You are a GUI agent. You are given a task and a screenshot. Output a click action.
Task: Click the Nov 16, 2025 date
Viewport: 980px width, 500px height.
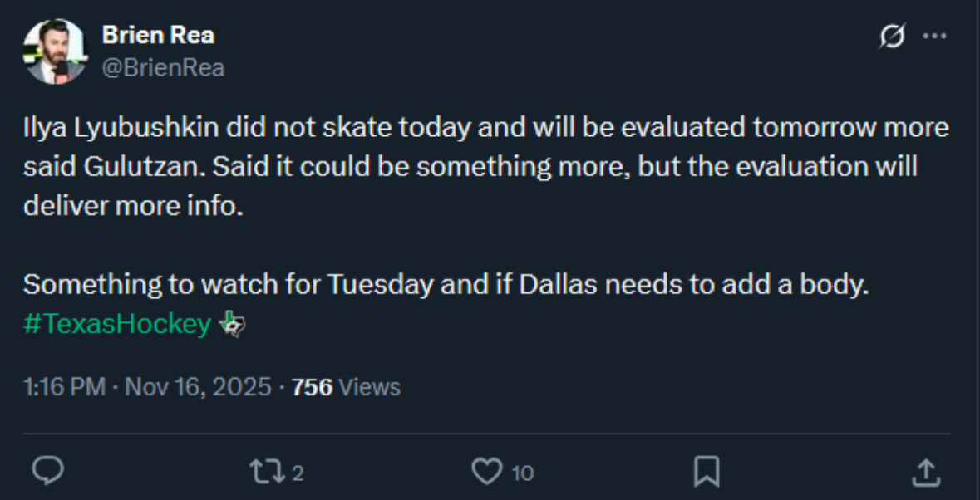(x=198, y=386)
